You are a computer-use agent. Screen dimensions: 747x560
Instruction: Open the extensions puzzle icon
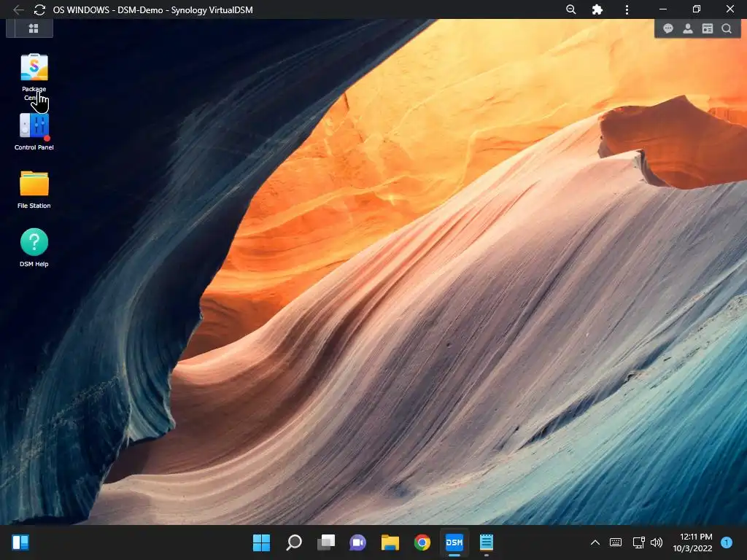(597, 9)
